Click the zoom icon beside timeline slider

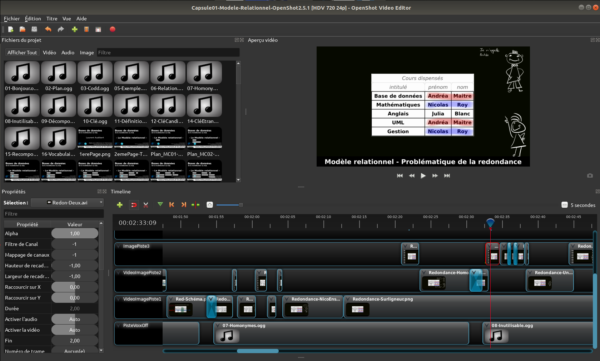210,205
